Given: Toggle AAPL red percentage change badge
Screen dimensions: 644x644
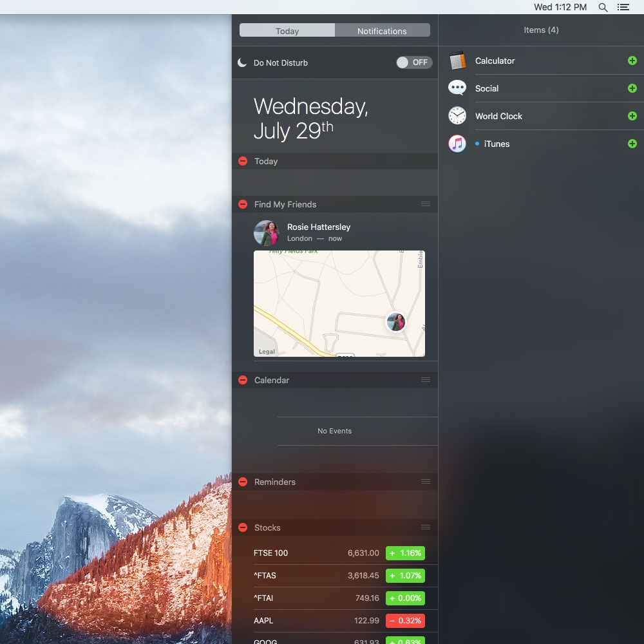Looking at the screenshot, I should (405, 621).
